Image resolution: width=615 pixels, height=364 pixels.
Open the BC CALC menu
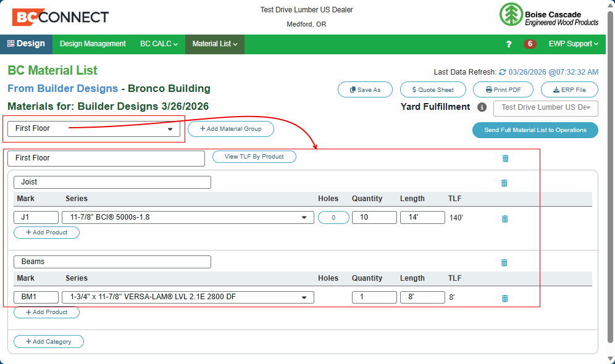coord(159,44)
